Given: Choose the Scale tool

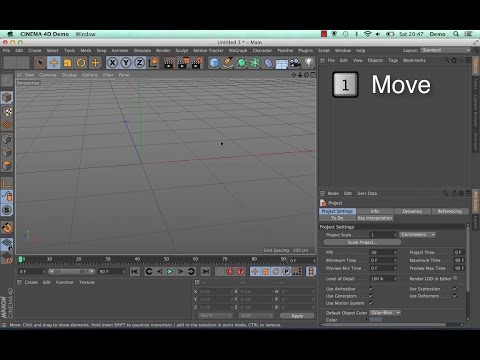Looking at the screenshot, I should [67, 63].
